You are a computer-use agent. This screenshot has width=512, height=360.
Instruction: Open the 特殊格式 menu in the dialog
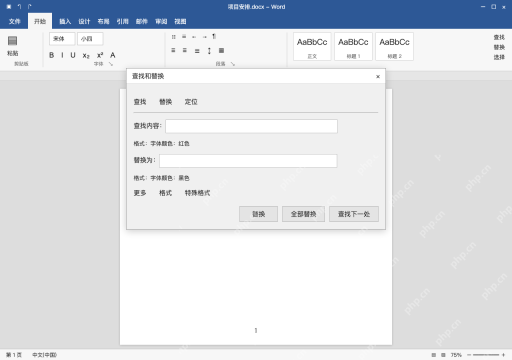point(197,193)
